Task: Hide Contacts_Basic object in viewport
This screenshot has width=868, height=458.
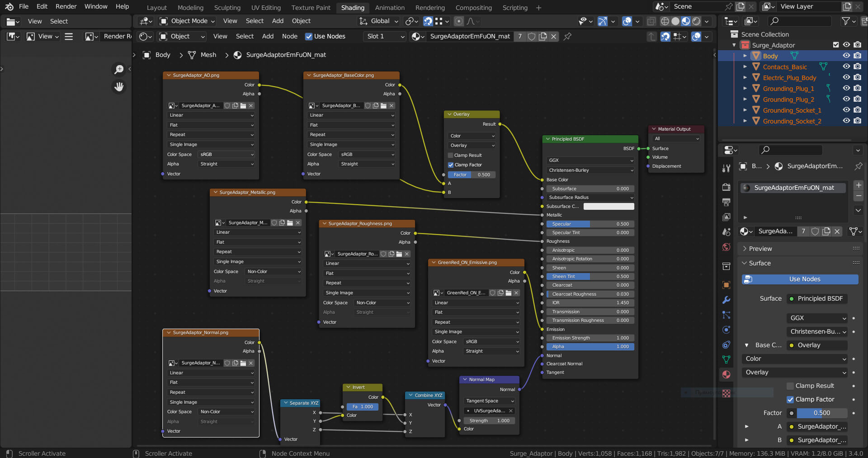Action: click(x=846, y=66)
